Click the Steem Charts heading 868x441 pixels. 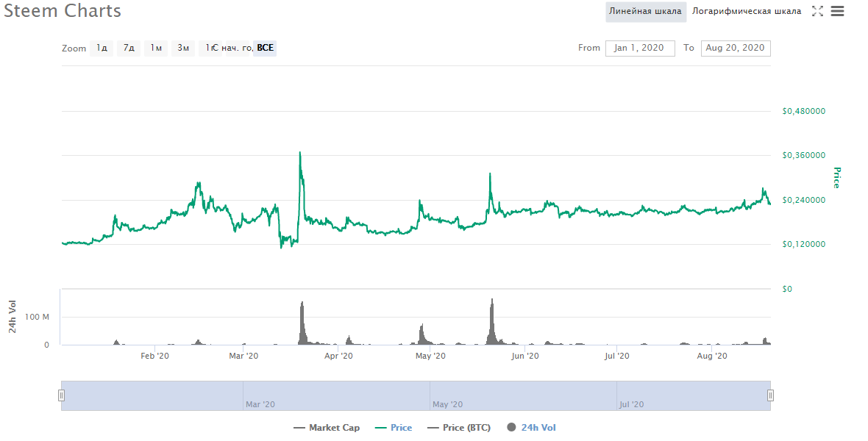click(63, 11)
